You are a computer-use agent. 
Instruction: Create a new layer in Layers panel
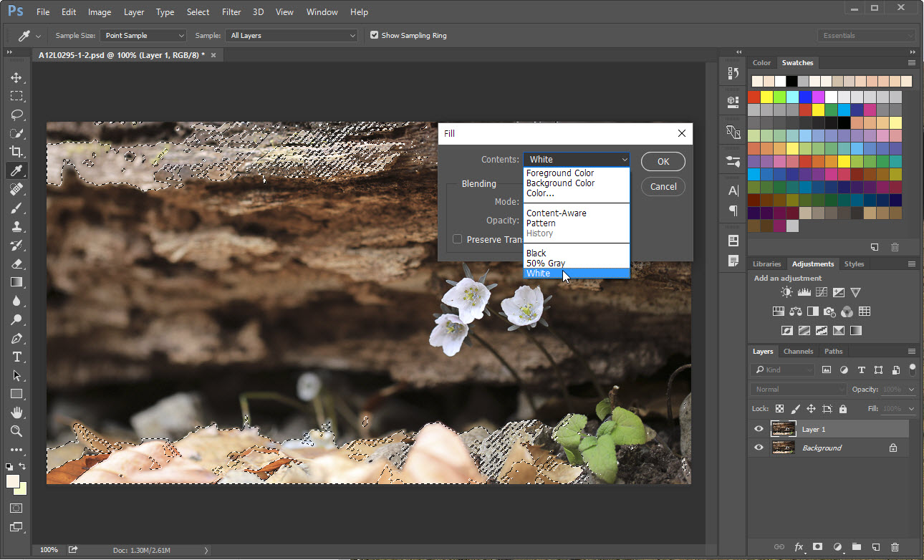click(x=875, y=547)
